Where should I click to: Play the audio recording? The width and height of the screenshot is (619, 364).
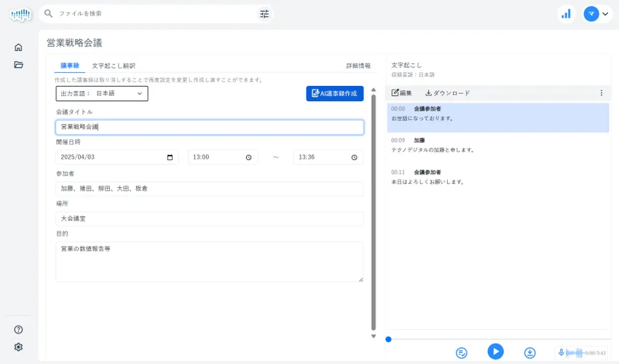click(495, 352)
